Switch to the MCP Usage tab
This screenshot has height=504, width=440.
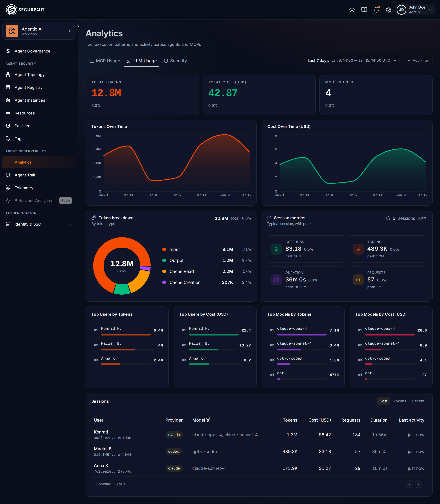[105, 61]
